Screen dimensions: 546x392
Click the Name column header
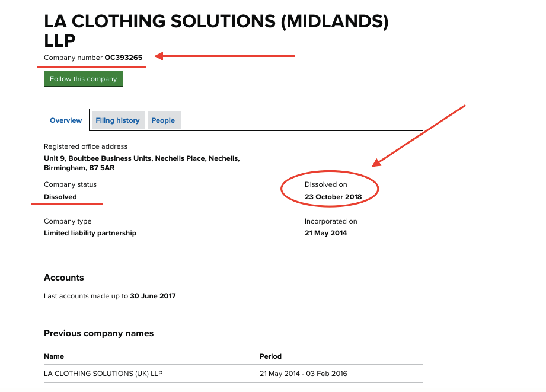(x=54, y=356)
